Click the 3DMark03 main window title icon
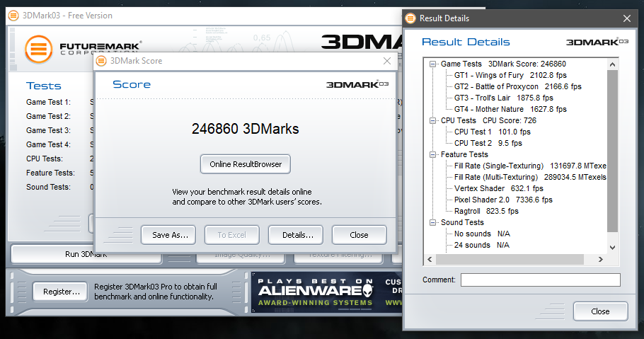 point(13,16)
